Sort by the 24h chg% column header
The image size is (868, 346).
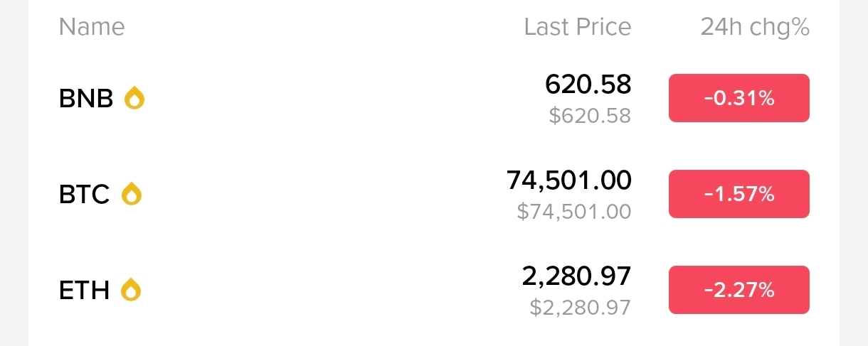[x=755, y=27]
